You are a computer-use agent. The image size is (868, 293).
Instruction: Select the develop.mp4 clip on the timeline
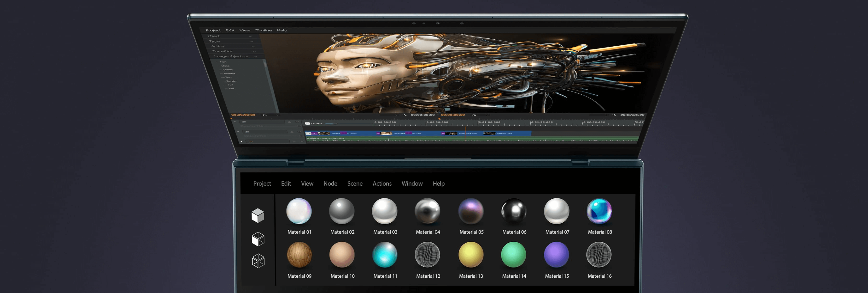(507, 133)
